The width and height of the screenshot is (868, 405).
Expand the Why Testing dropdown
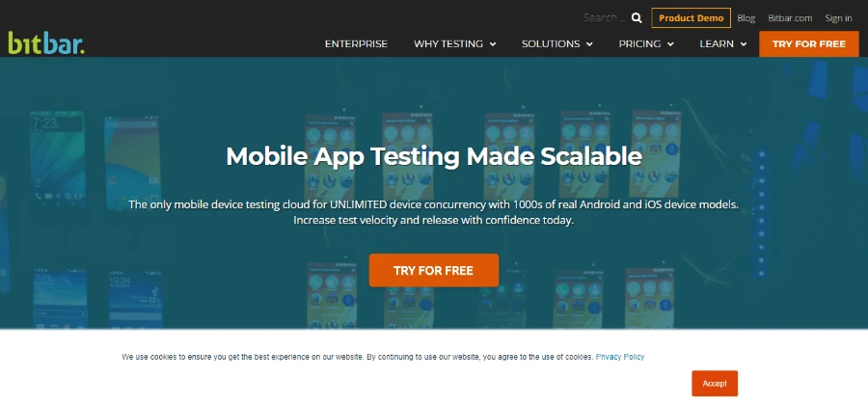(454, 44)
